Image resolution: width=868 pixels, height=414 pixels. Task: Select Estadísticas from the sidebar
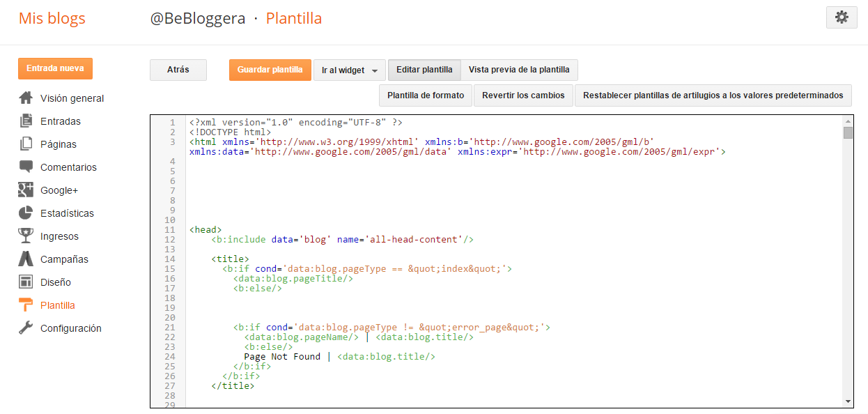(67, 213)
